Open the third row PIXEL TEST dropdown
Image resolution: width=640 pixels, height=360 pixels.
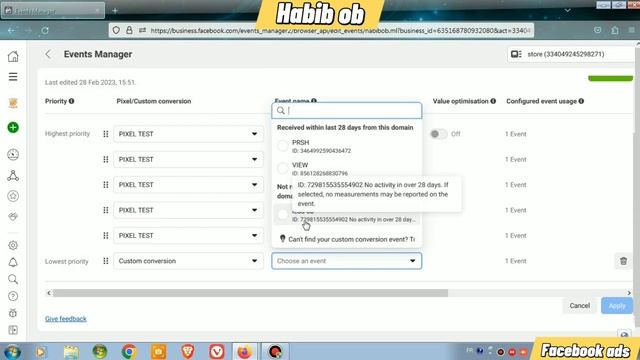point(188,184)
